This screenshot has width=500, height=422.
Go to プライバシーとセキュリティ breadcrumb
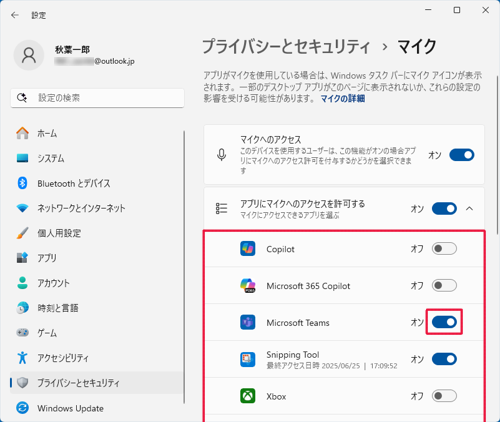coord(286,46)
